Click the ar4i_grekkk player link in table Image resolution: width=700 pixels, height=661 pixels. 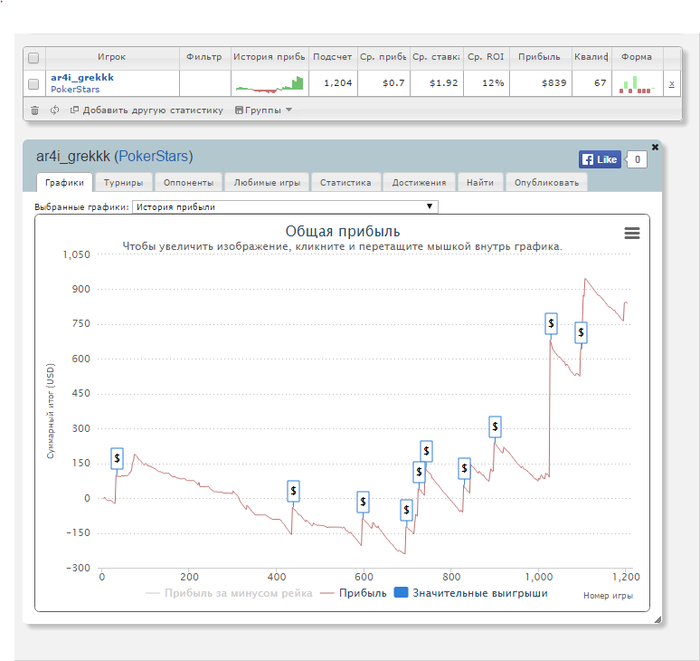point(82,78)
